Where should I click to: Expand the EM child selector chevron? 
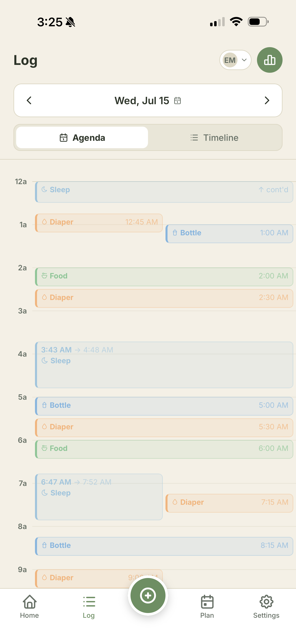pyautogui.click(x=244, y=60)
